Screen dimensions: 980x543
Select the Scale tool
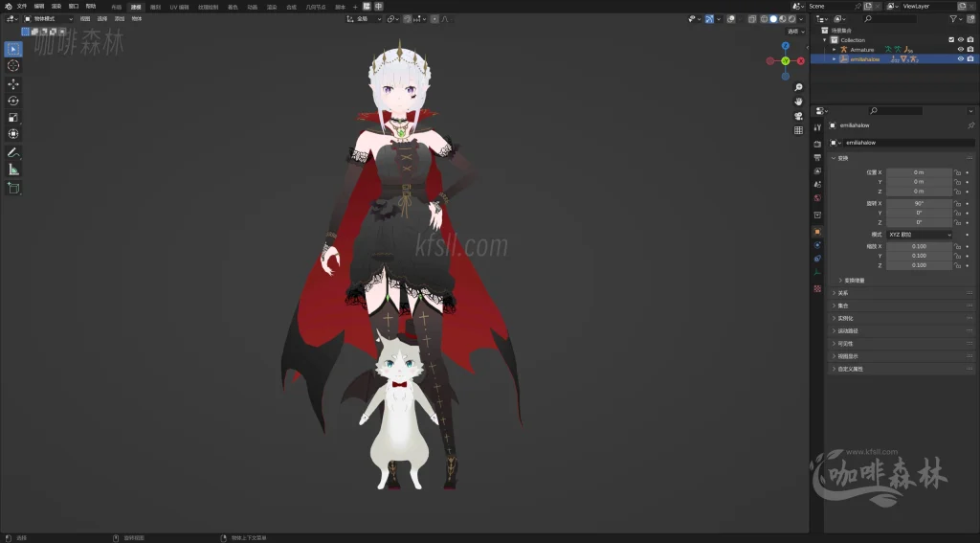(x=13, y=117)
